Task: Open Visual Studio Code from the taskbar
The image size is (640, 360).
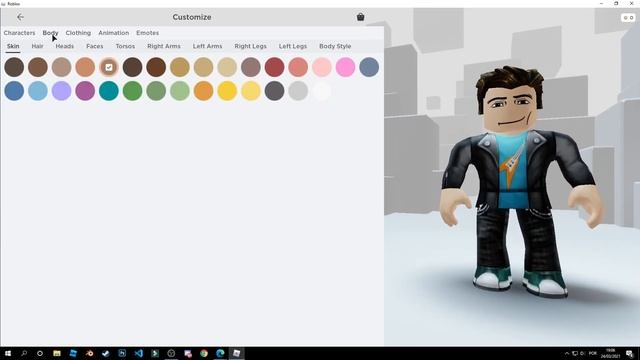Action: (x=138, y=353)
